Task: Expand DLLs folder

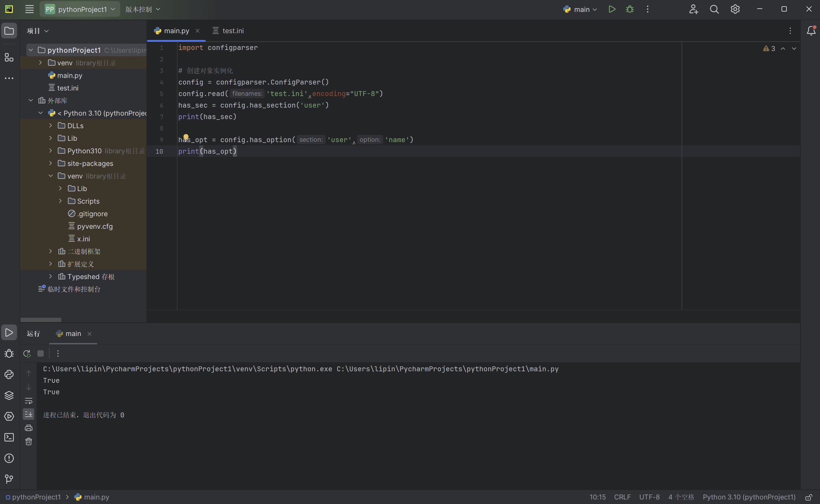Action: point(50,126)
